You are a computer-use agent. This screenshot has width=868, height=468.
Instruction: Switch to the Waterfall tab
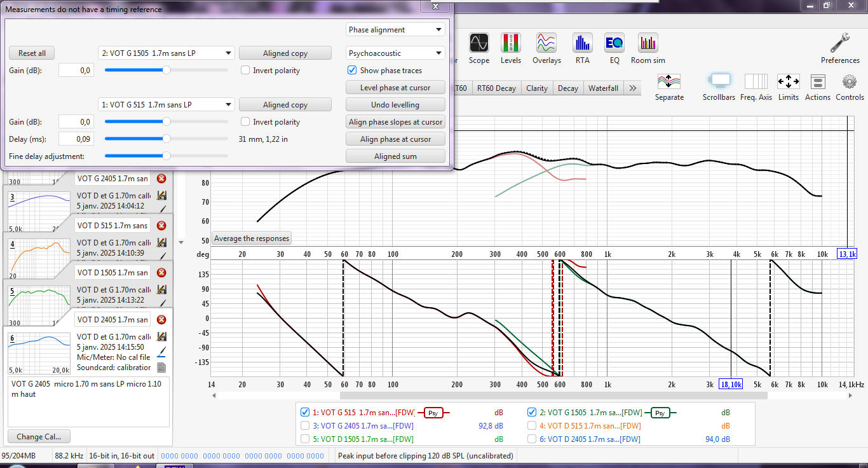pyautogui.click(x=603, y=88)
